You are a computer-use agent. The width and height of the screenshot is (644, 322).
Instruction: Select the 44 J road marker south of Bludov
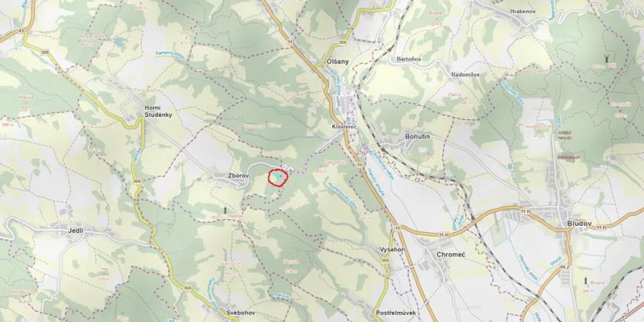tap(565, 267)
